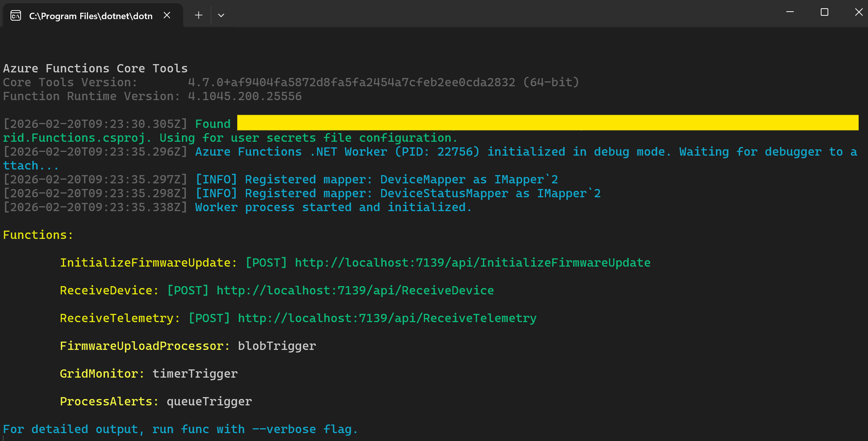The image size is (868, 441).
Task: Click the InitializeFirmwareUpdate endpoint URL
Action: coord(472,262)
